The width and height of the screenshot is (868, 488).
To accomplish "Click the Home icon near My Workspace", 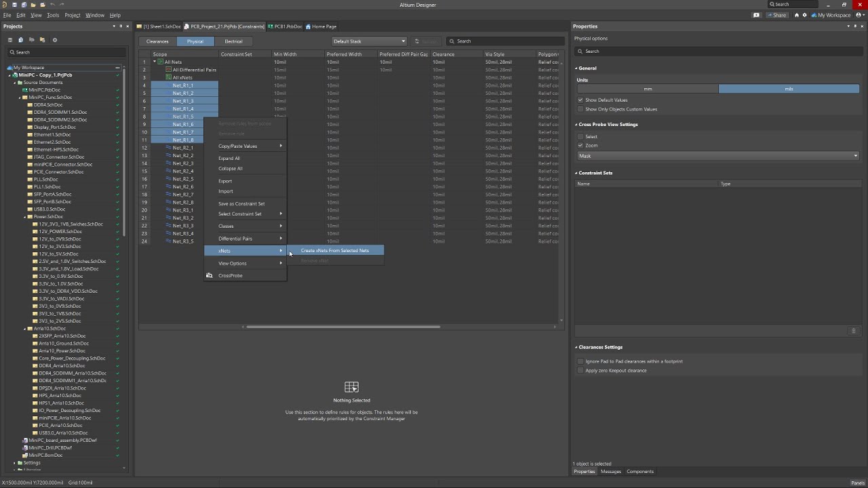I will [797, 15].
